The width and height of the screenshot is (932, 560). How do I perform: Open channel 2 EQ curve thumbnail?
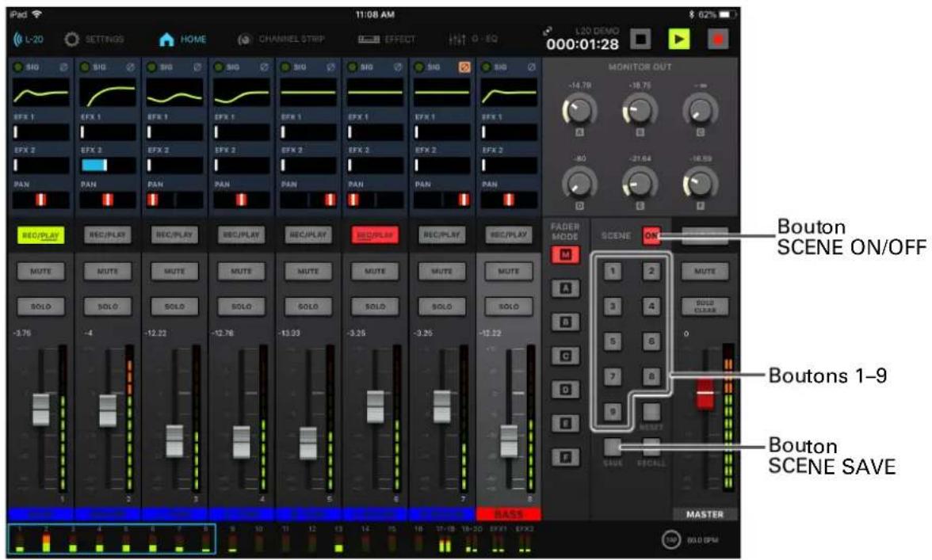click(108, 93)
